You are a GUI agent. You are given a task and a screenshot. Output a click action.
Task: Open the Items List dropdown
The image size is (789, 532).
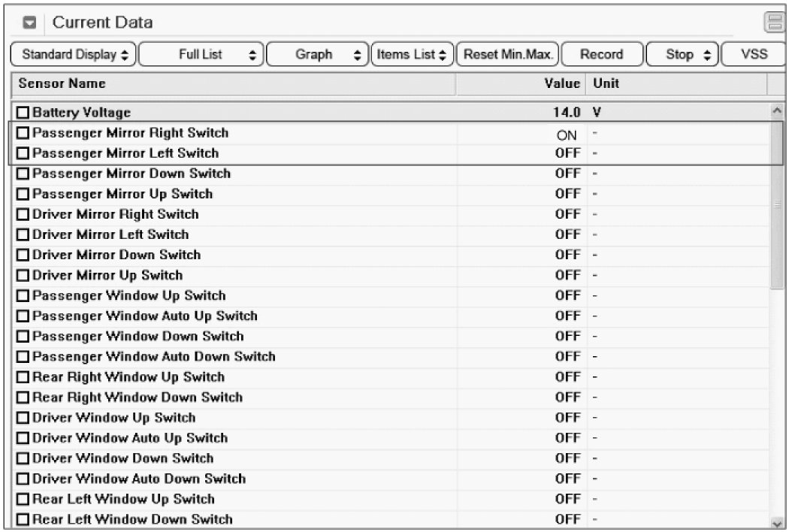point(413,55)
